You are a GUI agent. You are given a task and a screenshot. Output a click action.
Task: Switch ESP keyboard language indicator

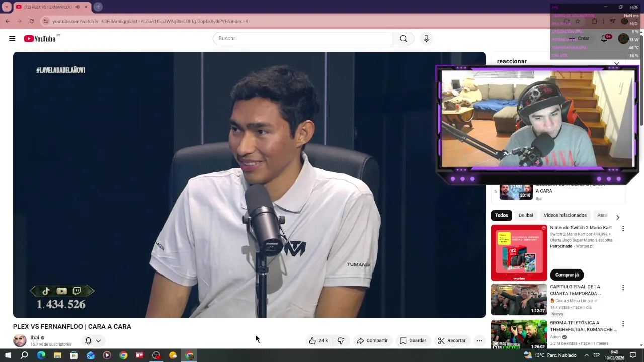pyautogui.click(x=597, y=355)
